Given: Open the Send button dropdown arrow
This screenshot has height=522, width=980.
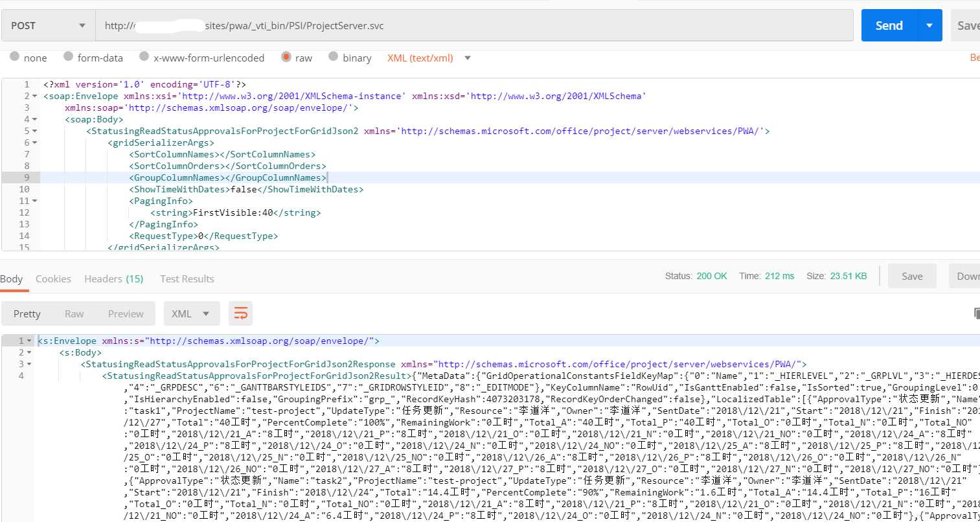Looking at the screenshot, I should [x=929, y=26].
